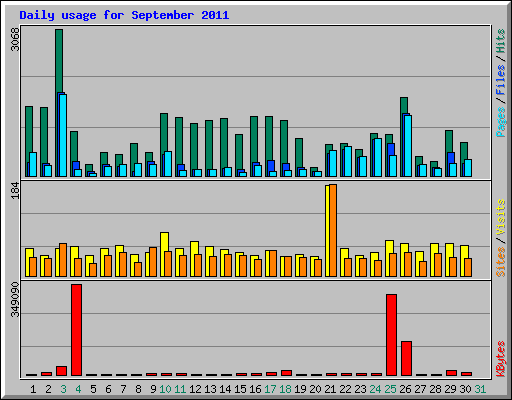Click the small red KBytes bar for day 18
The width and height of the screenshot is (512, 400).
pyautogui.click(x=286, y=373)
